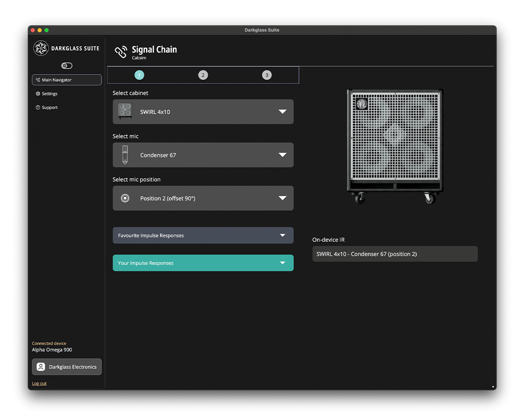Click the SWIRL 4x10 cabinet image
The image size is (526, 420).
[x=395, y=146]
